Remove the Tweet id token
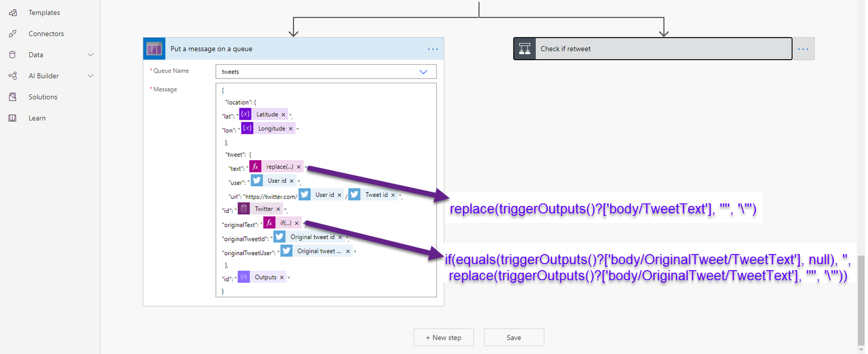 pos(393,195)
